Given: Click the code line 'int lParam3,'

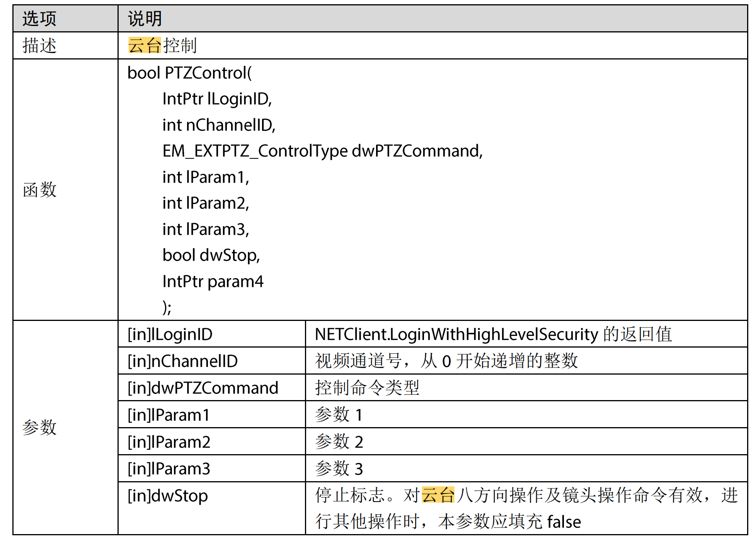Looking at the screenshot, I should (206, 229).
